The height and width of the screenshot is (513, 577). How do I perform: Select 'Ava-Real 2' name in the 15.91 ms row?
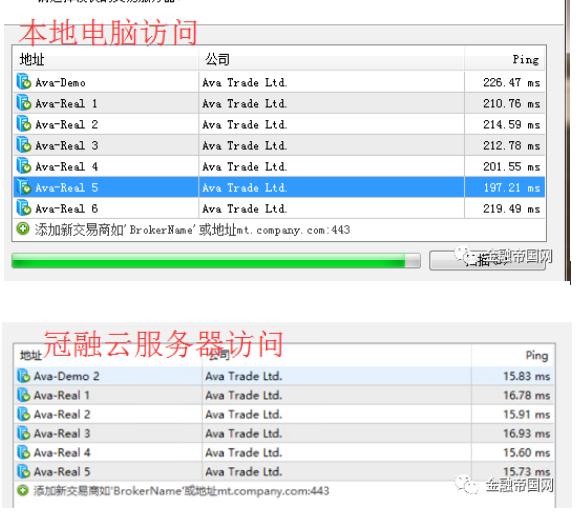coord(62,414)
